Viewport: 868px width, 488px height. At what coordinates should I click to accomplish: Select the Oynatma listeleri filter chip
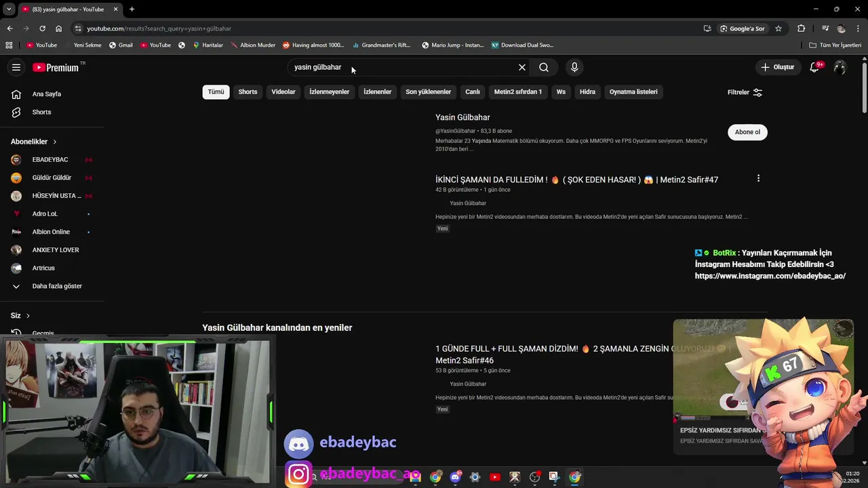633,92
